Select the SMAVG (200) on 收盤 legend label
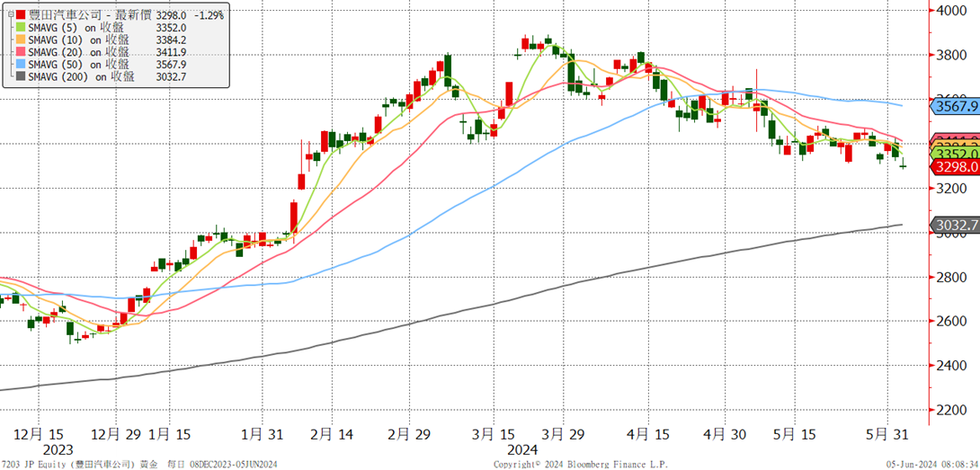The width and height of the screenshot is (980, 470). point(81,77)
